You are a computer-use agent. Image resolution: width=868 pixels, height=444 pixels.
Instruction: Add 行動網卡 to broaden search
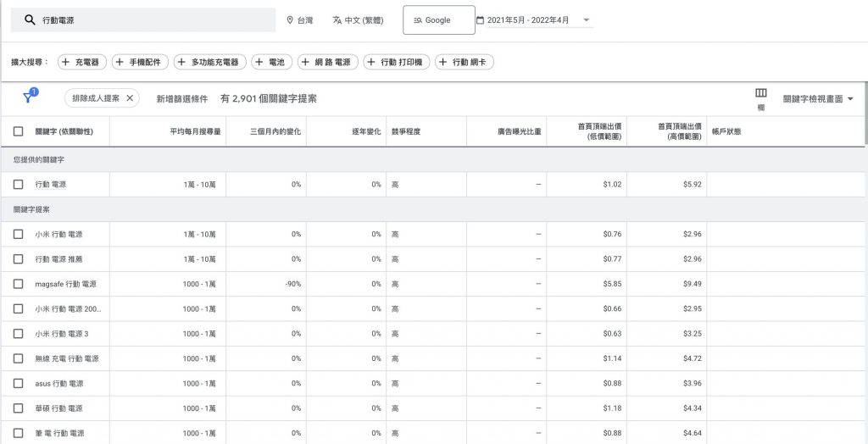465,63
